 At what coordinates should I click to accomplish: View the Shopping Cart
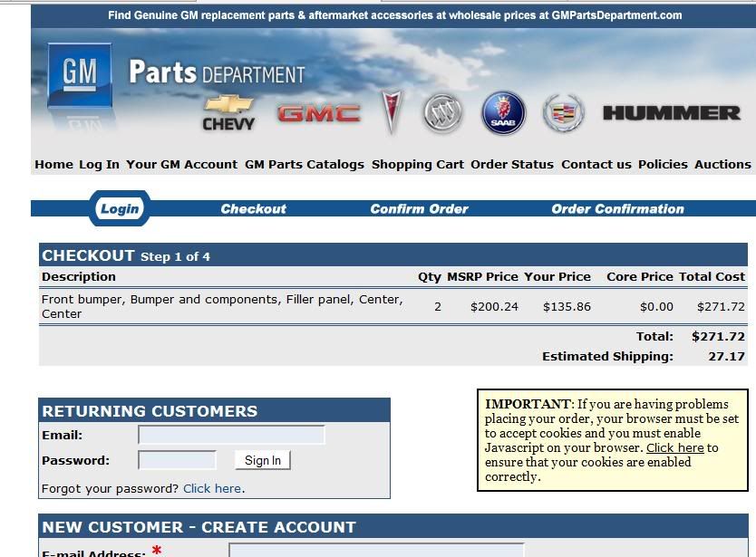(418, 164)
